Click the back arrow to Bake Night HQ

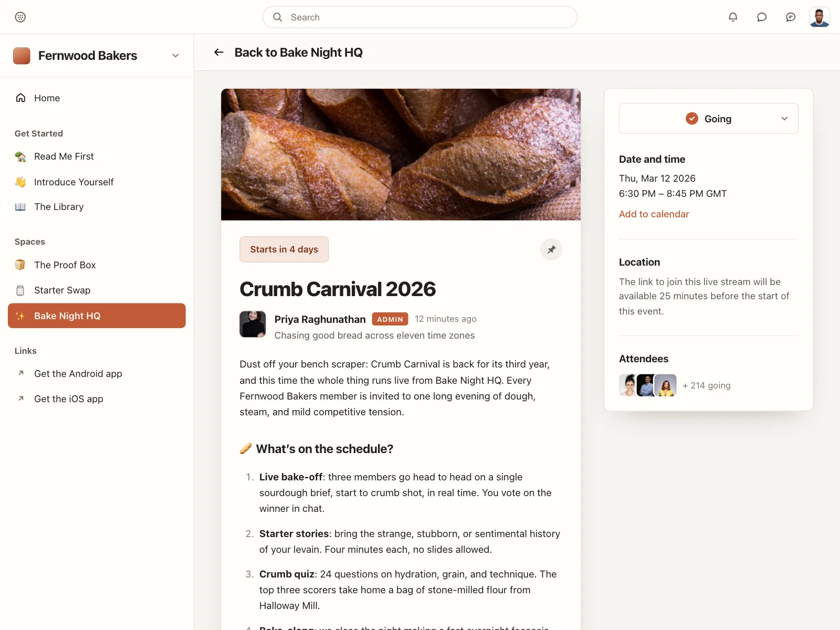tap(219, 52)
